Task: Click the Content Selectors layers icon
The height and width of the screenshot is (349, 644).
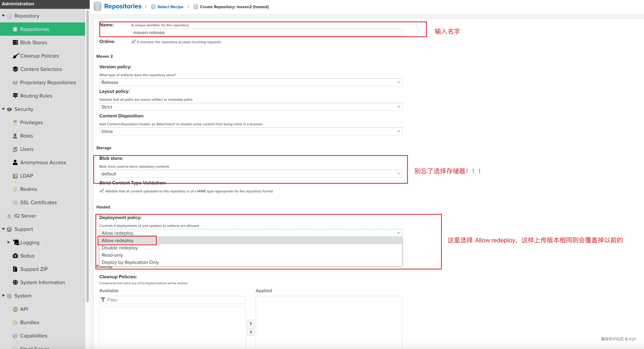Action: [15, 69]
